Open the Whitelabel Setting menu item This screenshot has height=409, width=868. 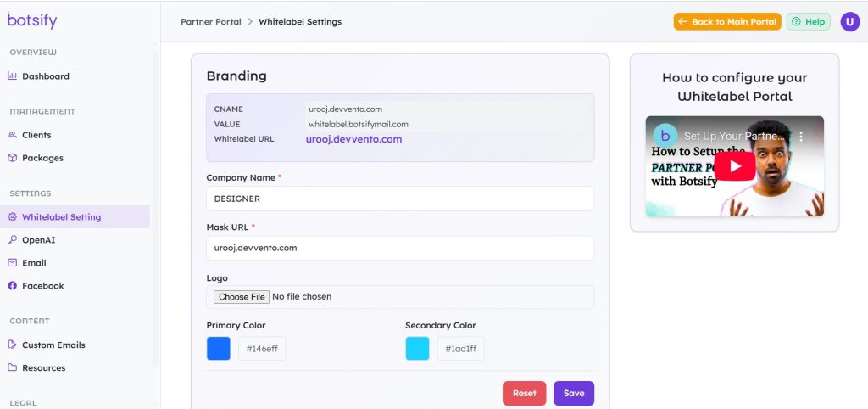[x=61, y=217]
